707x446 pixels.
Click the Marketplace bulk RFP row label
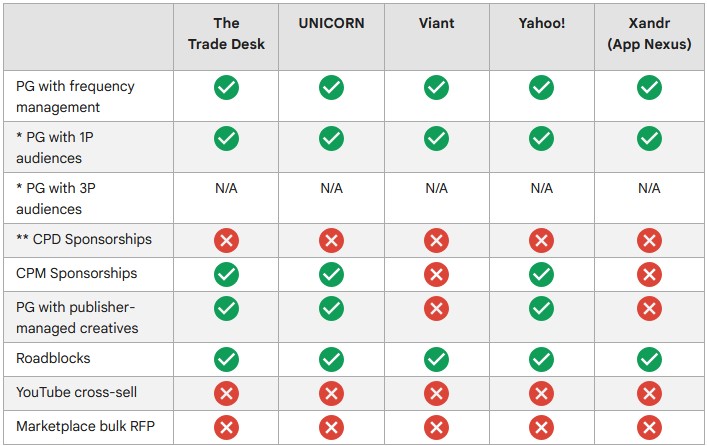coord(85,426)
